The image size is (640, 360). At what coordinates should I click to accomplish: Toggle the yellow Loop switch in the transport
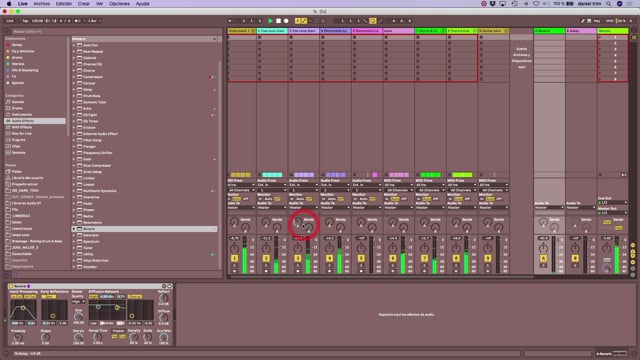pyautogui.click(x=373, y=21)
